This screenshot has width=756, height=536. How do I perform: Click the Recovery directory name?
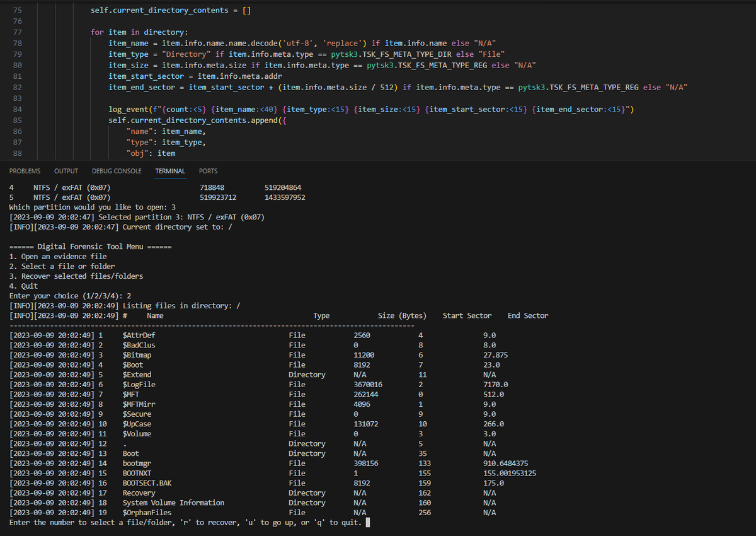(x=139, y=493)
